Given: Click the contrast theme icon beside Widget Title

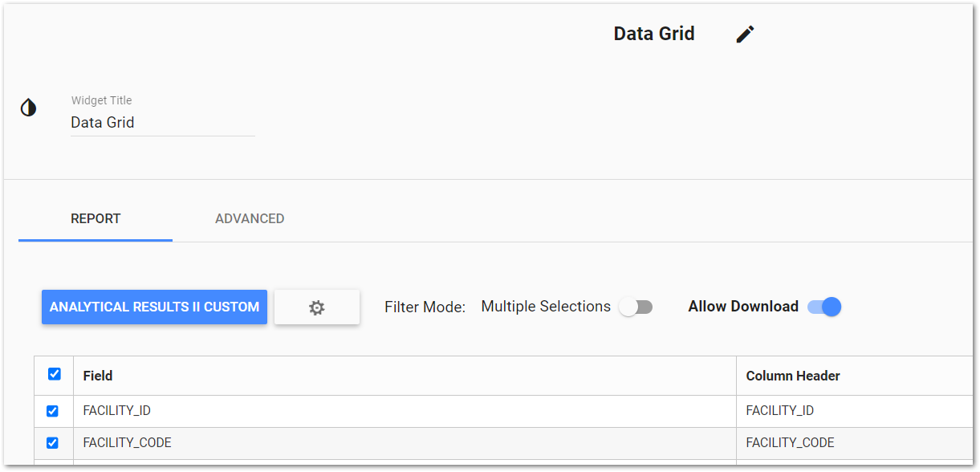Looking at the screenshot, I should [x=28, y=107].
